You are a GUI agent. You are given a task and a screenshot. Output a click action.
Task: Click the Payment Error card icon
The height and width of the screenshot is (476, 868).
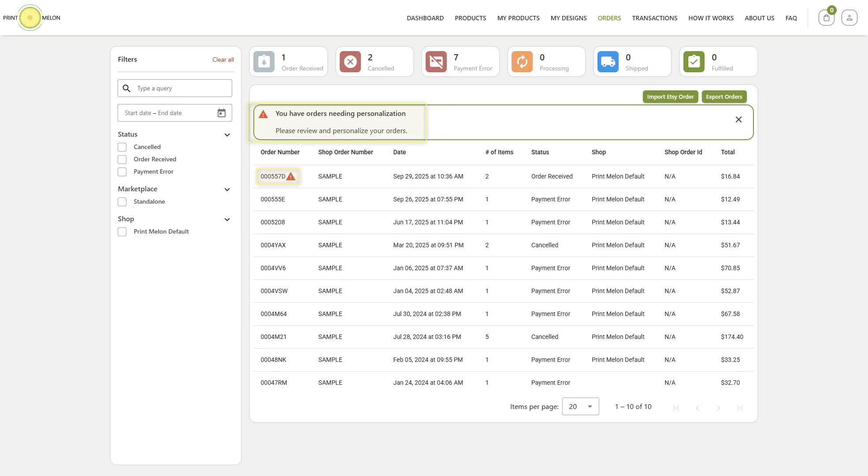436,62
